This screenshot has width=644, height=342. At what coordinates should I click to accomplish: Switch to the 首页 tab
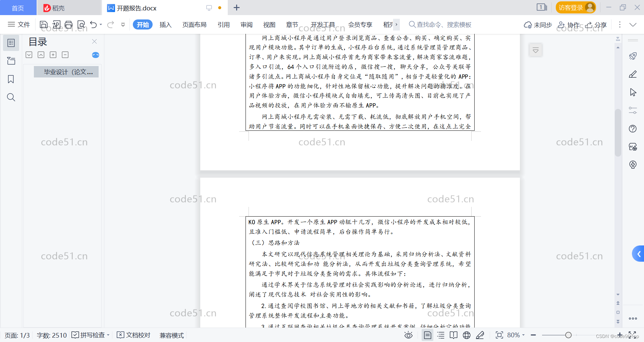point(18,8)
